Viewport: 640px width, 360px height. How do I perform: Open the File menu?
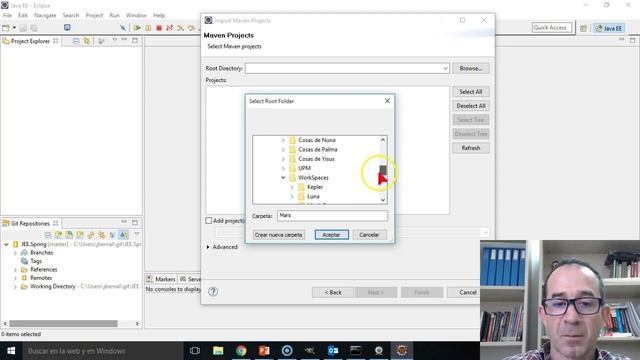tap(7, 15)
